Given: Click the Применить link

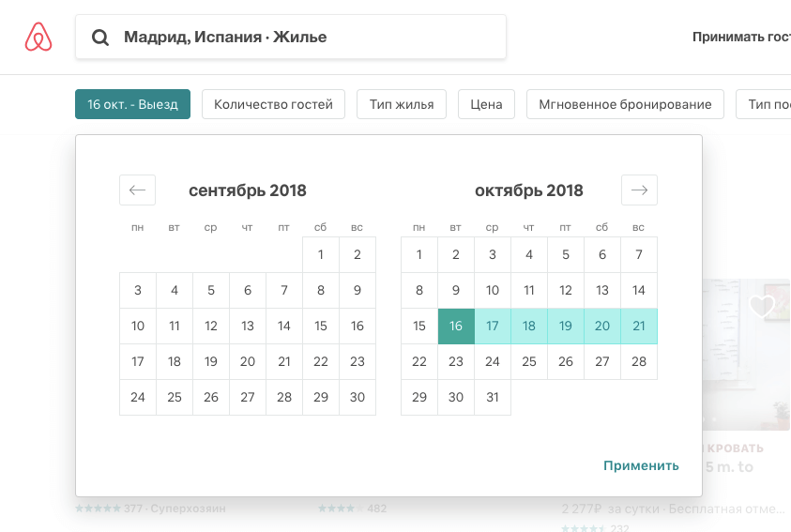Looking at the screenshot, I should (641, 465).
